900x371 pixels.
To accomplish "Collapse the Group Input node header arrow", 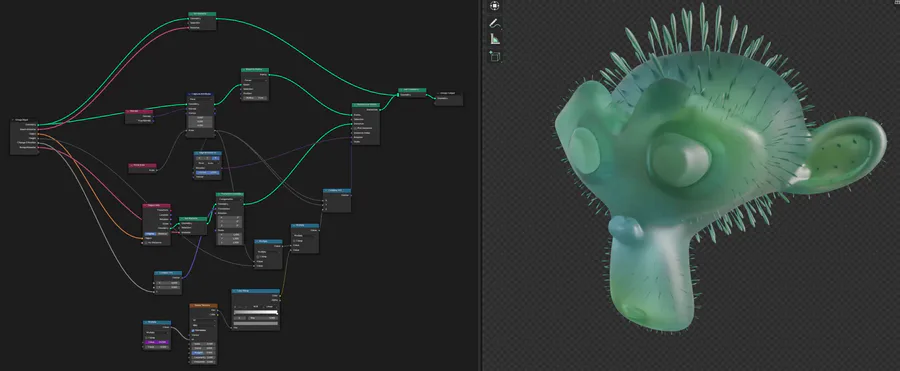I will point(13,119).
